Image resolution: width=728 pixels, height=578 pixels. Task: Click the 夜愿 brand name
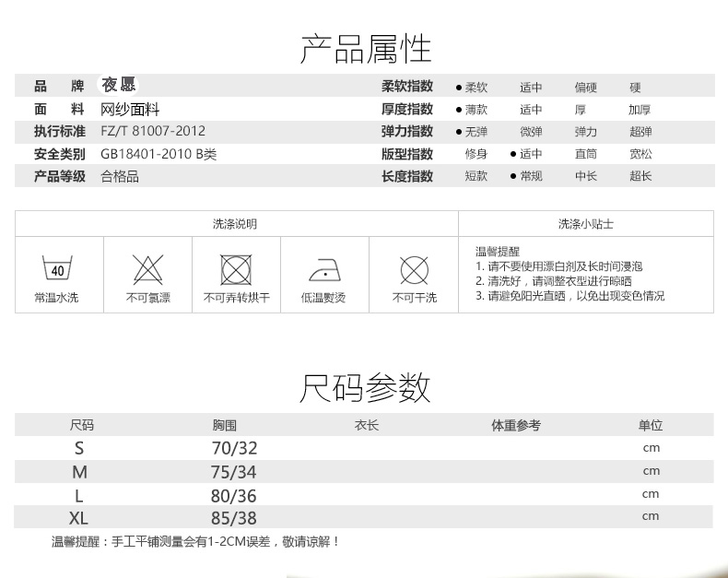(x=118, y=86)
